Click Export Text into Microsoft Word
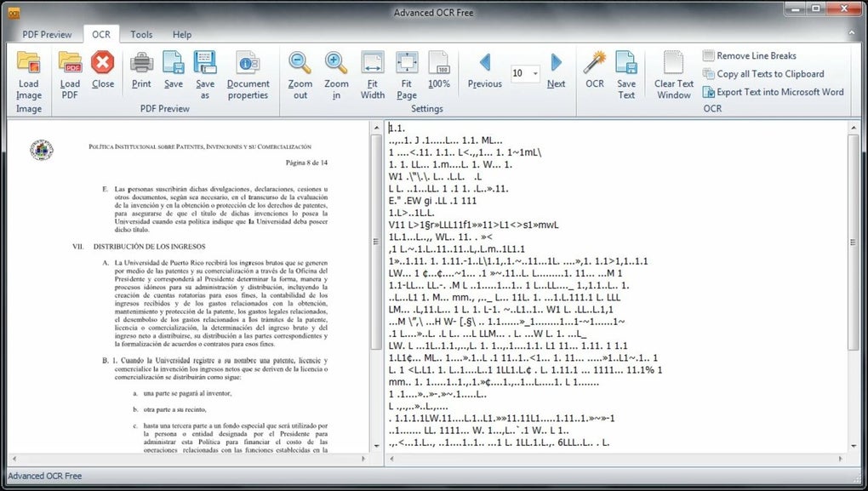This screenshot has width=868, height=491. (x=774, y=92)
